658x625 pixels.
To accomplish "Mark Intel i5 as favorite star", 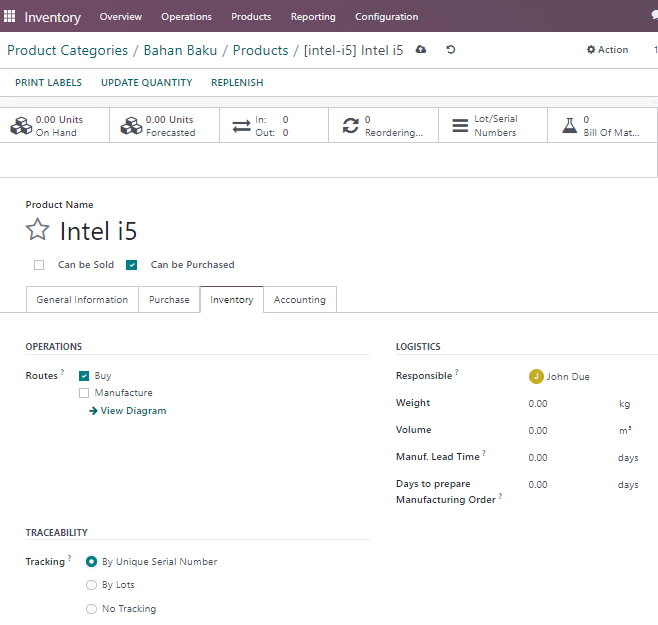I will (37, 229).
